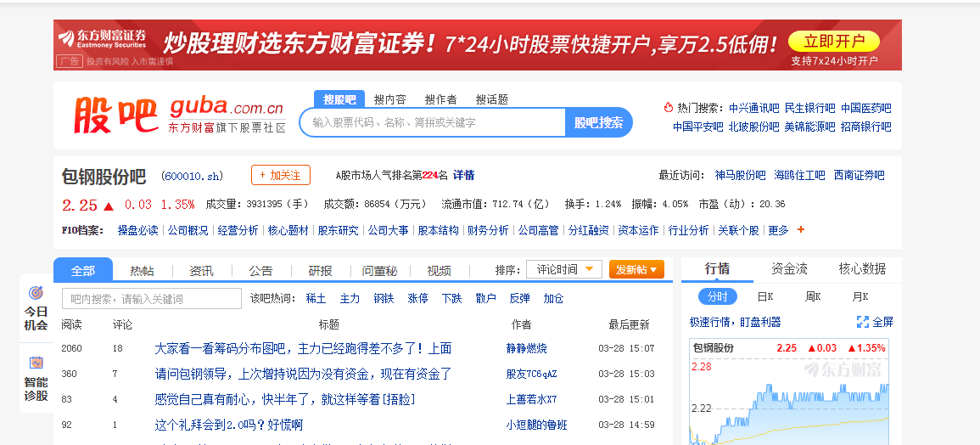Screen dimensions: 980x445
Task: Open post 这个礼拜会到2.0吗
Action: [229, 425]
